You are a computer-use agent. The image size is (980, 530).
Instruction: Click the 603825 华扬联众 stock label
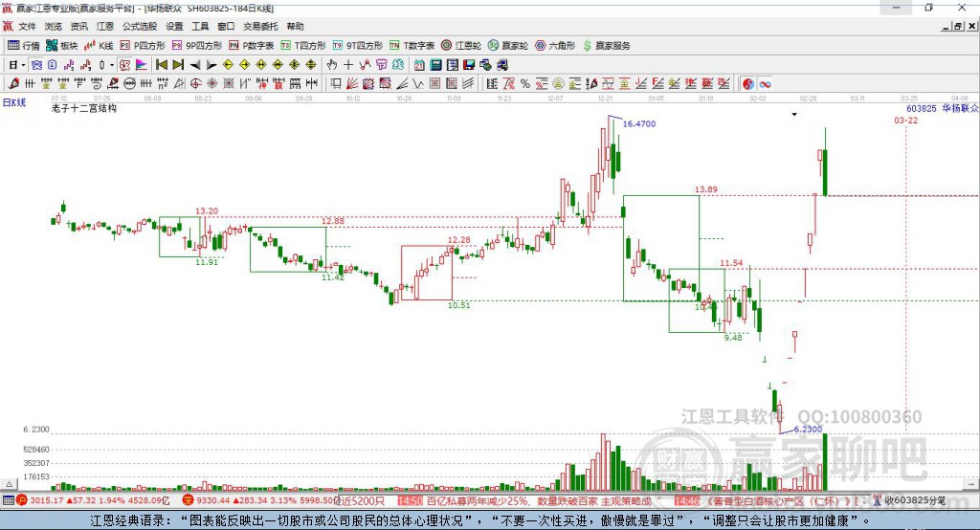click(943, 108)
